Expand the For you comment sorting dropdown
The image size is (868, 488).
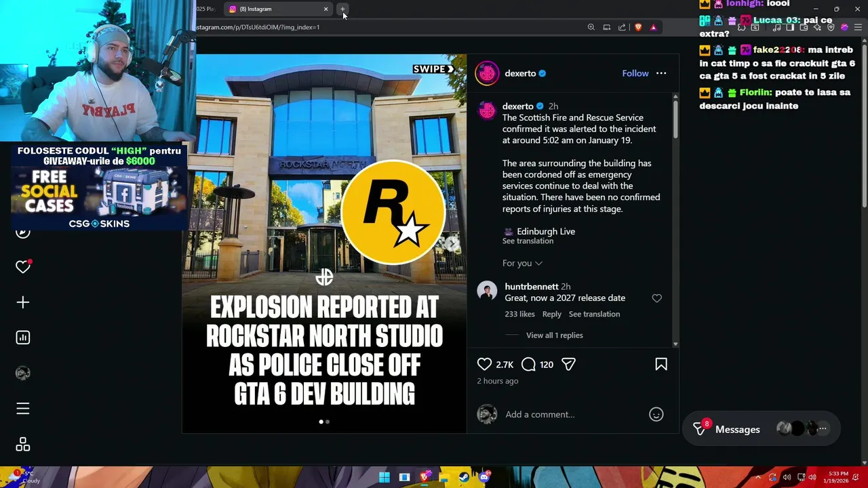522,263
